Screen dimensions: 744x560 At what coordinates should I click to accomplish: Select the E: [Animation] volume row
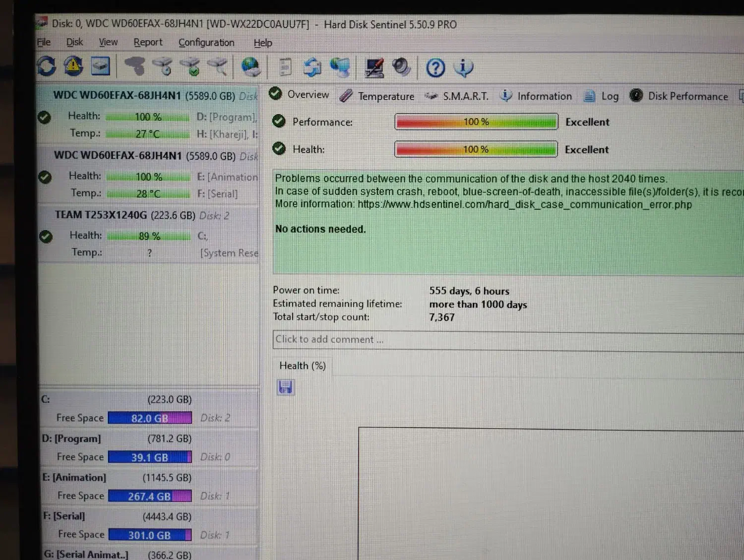pyautogui.click(x=150, y=487)
